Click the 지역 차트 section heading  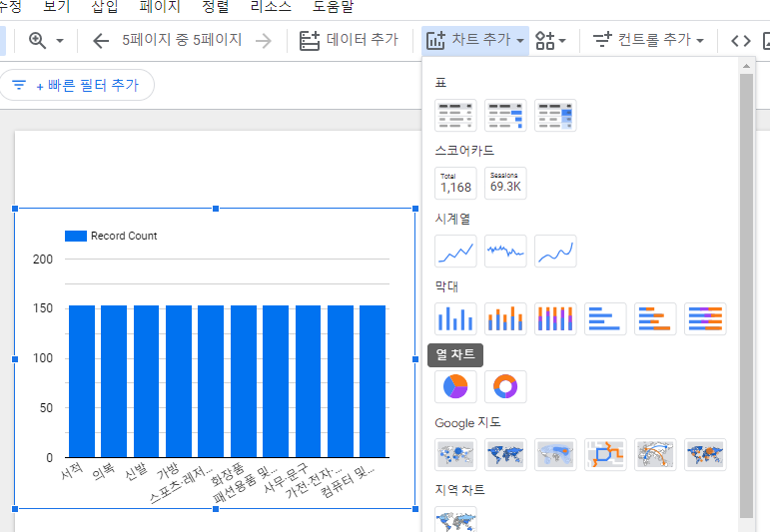(x=459, y=490)
